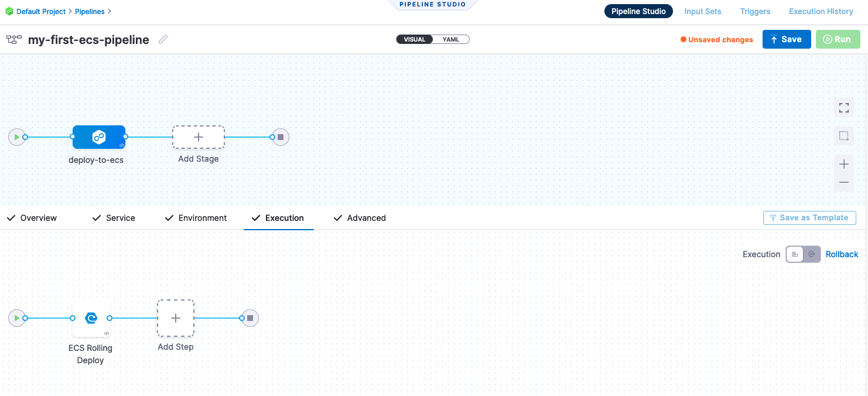
Task: Zoom out with the minus canvas control
Action: (x=843, y=183)
